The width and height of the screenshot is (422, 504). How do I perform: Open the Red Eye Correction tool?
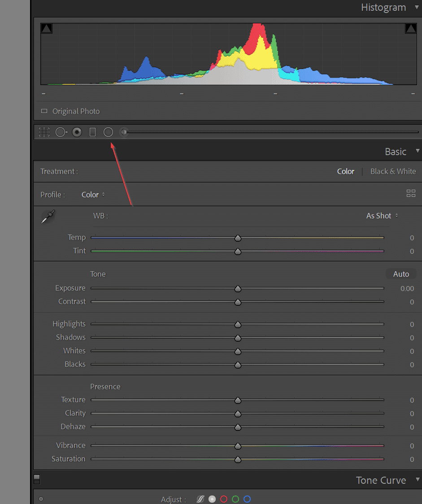[x=77, y=132]
